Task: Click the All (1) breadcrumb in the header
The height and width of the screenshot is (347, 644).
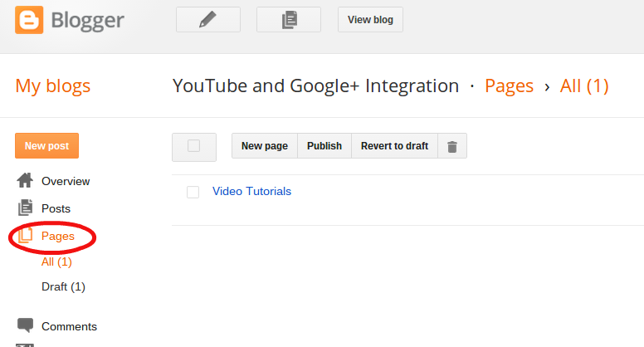Action: (x=584, y=86)
